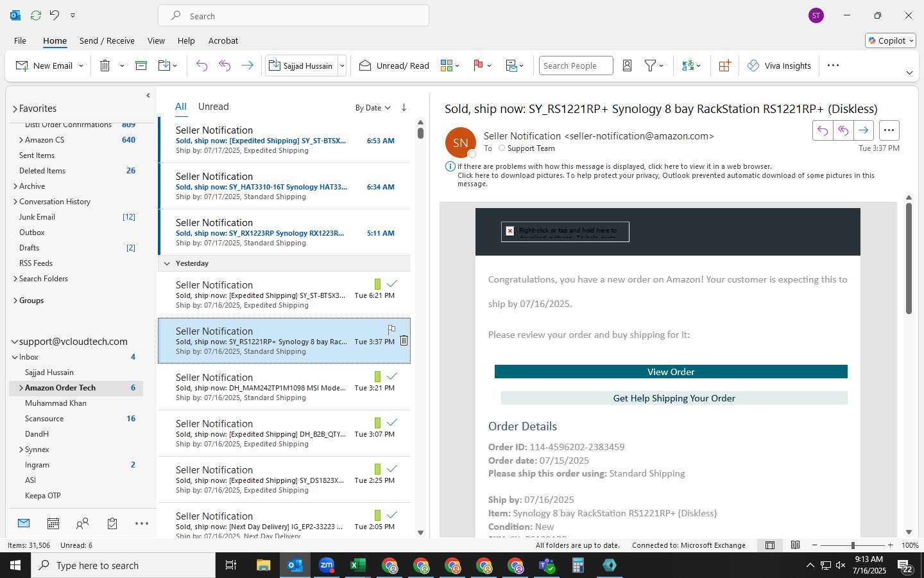Click Reply icon in reading pane
This screenshot has width=924, height=578.
[823, 130]
